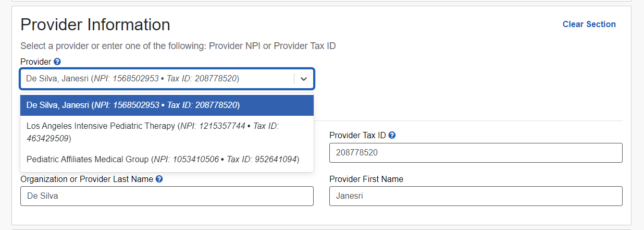Image resolution: width=644 pixels, height=230 pixels.
Task: Click the Provider label above the dropdown
Action: tap(35, 62)
